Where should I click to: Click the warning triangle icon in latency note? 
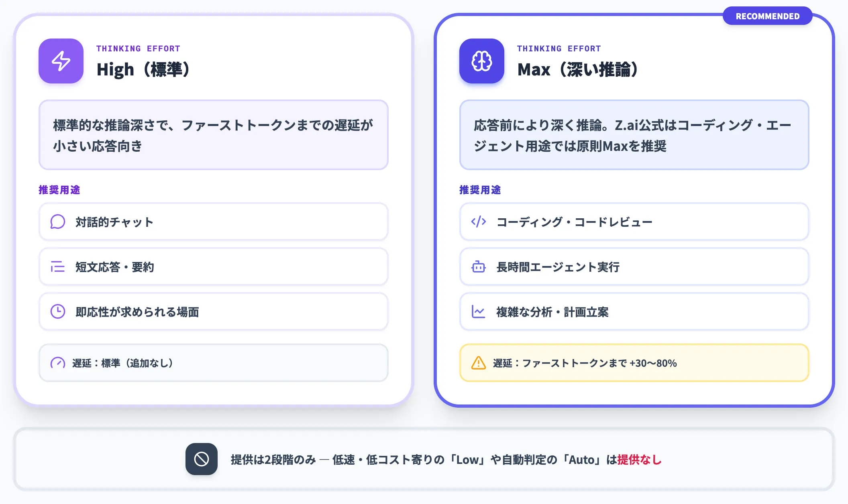point(479,363)
